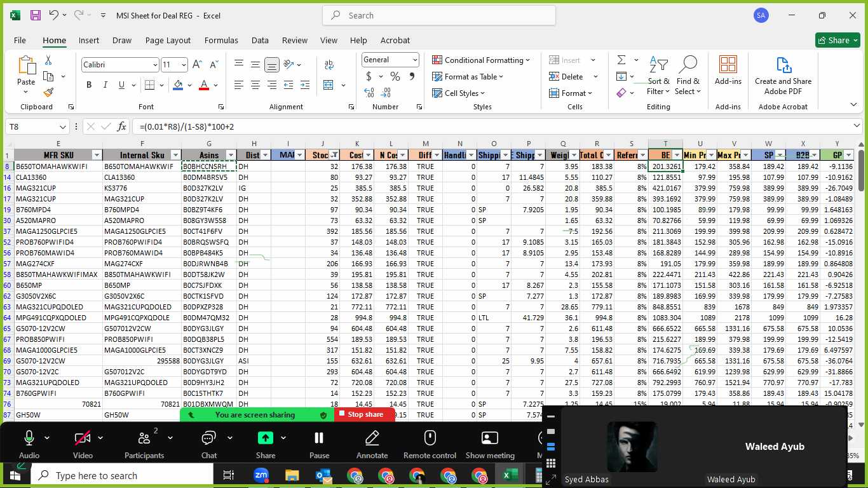Click the comma style icon
The image size is (868, 488).
[412, 76]
